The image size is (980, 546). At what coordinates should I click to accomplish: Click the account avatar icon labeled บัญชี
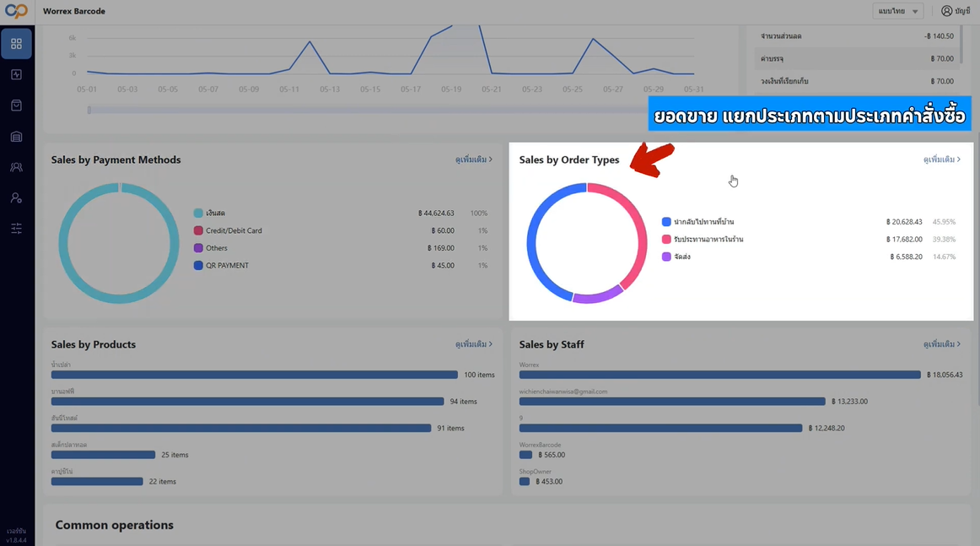(947, 11)
